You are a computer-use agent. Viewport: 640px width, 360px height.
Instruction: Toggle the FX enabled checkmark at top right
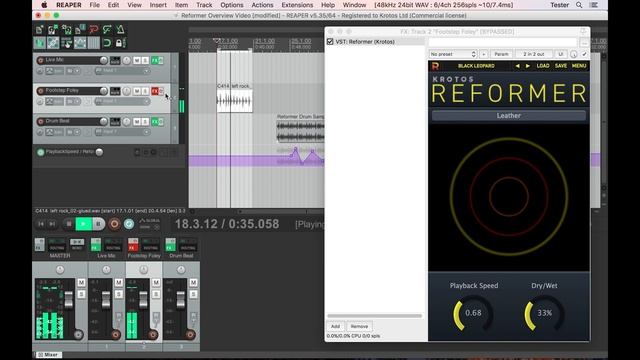(584, 54)
